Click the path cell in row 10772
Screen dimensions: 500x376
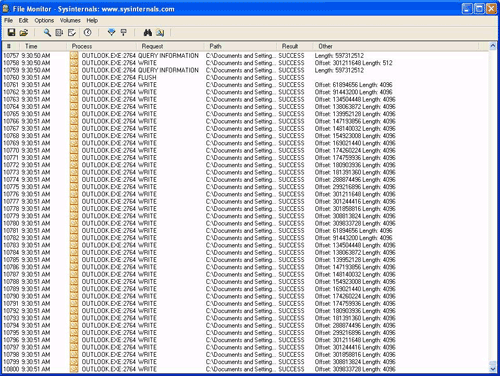click(241, 165)
